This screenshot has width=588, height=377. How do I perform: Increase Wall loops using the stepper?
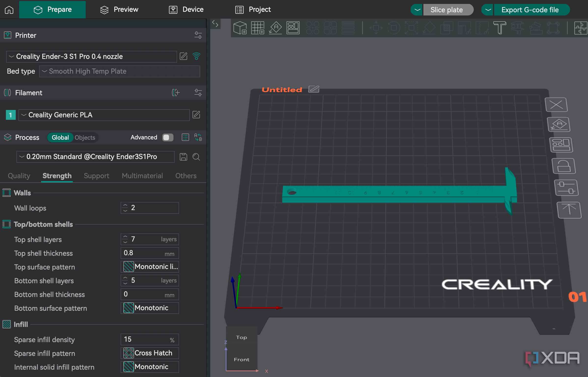click(125, 205)
